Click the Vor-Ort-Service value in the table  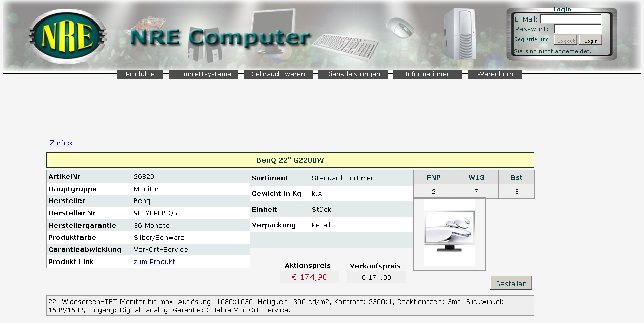161,250
